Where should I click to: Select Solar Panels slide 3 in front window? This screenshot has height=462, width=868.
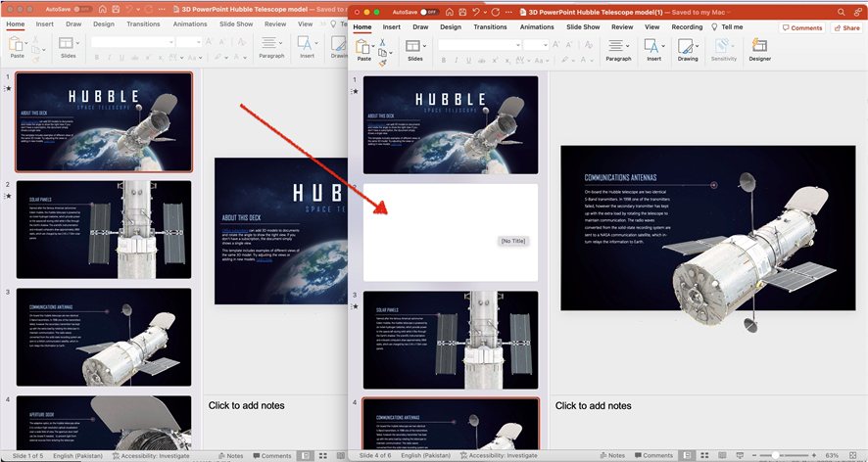451,340
